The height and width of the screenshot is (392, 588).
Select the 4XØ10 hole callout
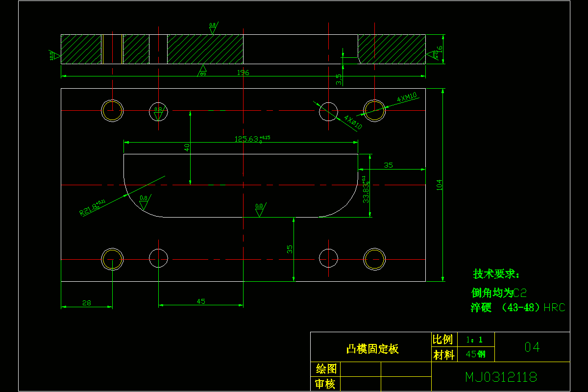[x=353, y=122]
